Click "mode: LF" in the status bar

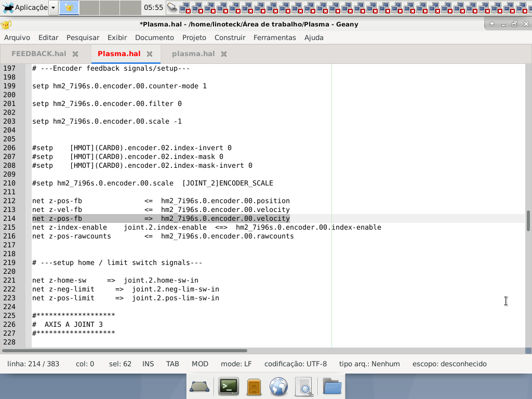coord(236,364)
